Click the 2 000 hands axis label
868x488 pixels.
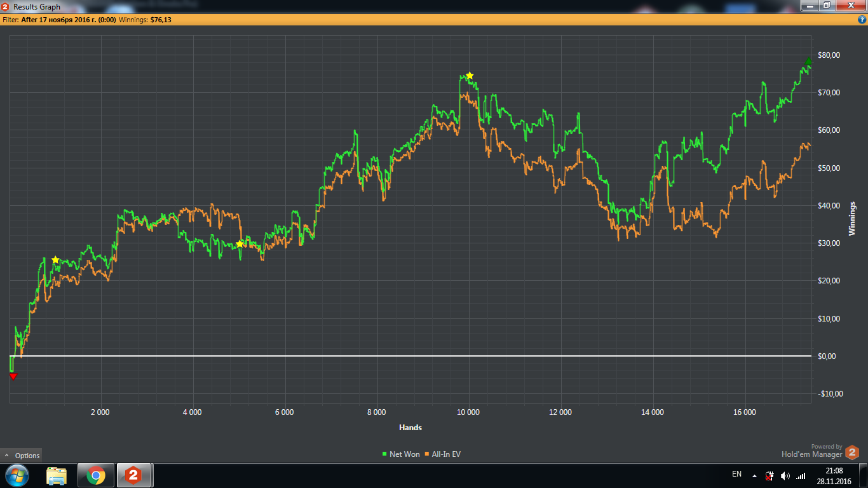pyautogui.click(x=100, y=412)
